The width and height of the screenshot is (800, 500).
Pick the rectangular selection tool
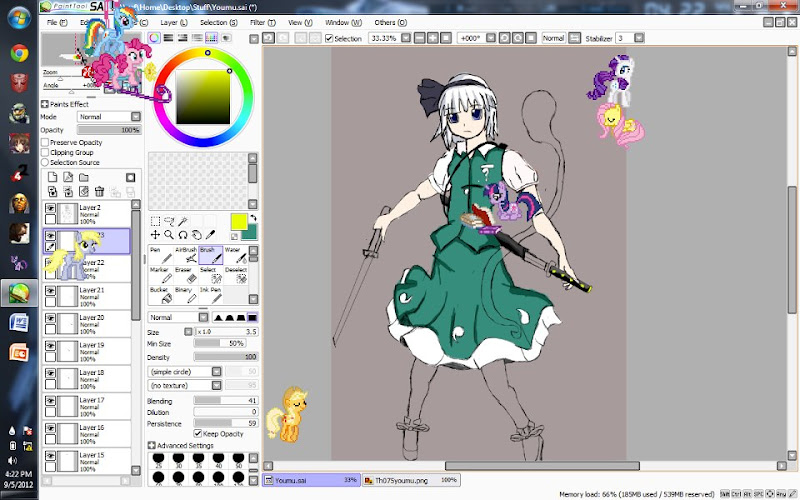click(155, 221)
